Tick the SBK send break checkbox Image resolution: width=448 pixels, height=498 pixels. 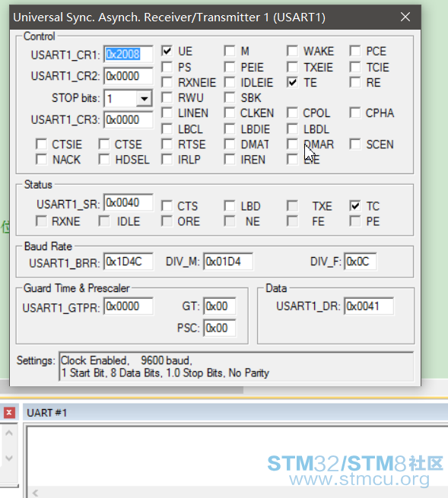coord(230,97)
